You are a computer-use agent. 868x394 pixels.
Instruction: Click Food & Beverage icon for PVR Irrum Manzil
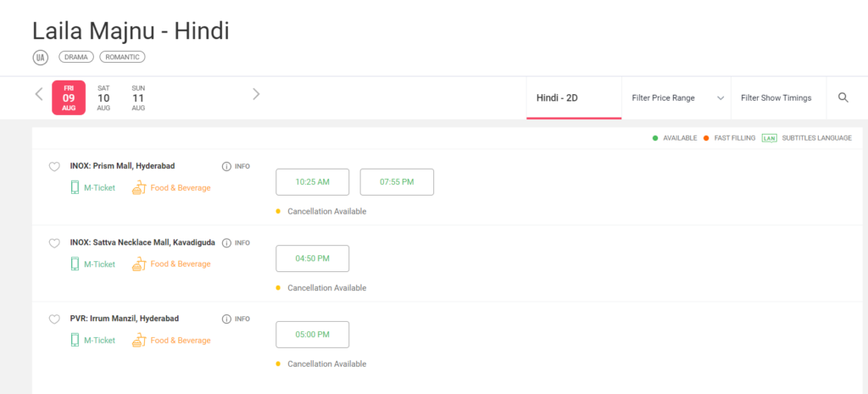click(138, 340)
